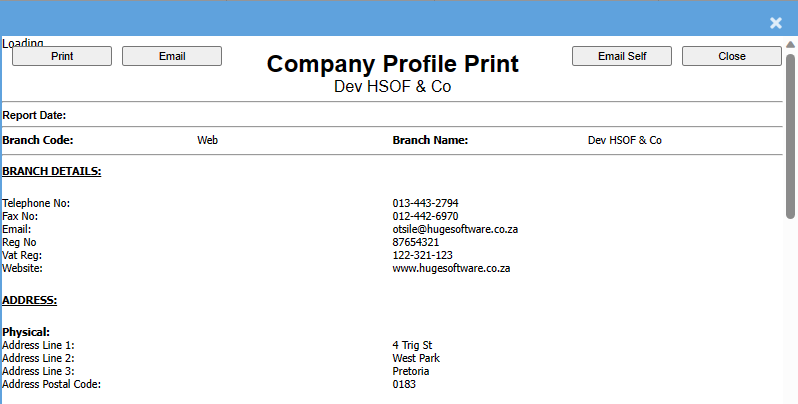Click the Report Date label
The image size is (798, 404).
click(35, 115)
